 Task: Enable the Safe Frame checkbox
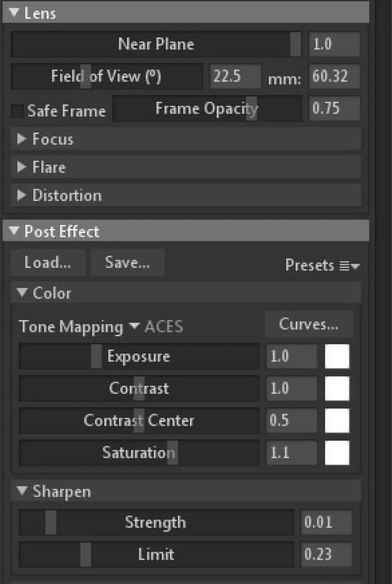pyautogui.click(x=17, y=111)
